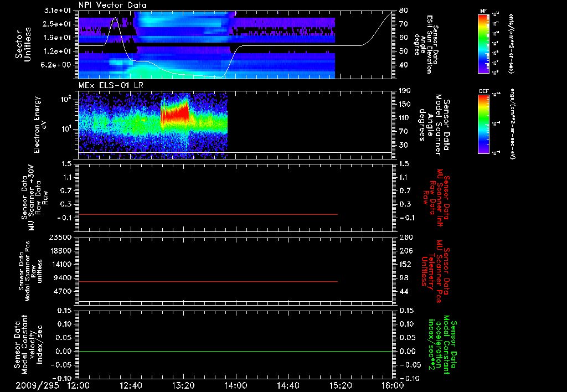
Task: Click the 50 degree elevation tick label
Action: coord(403,51)
